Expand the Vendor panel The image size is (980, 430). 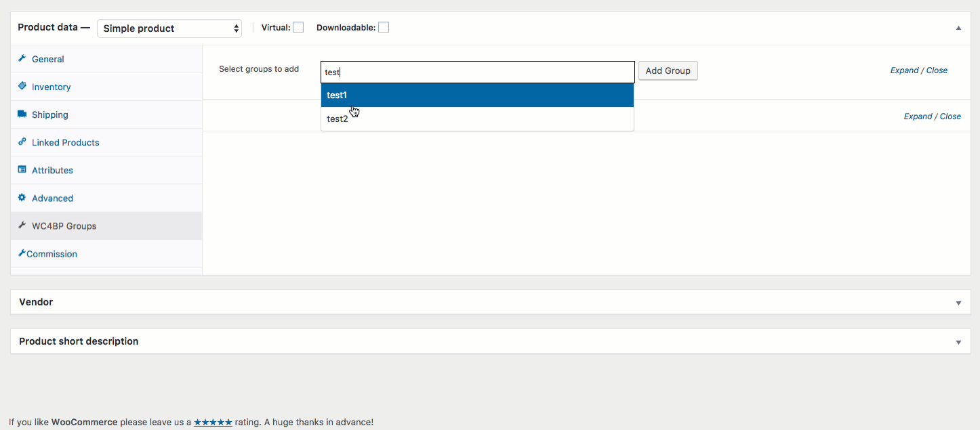pos(958,303)
